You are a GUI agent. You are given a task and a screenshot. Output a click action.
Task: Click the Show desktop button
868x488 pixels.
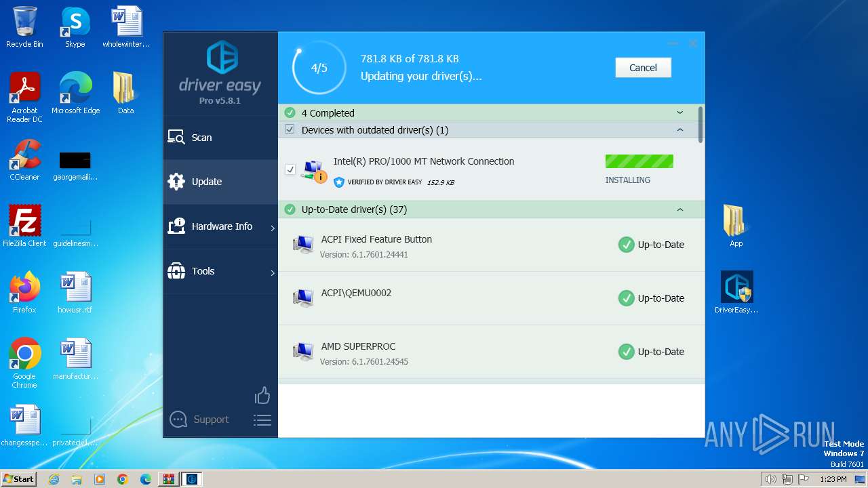tap(861, 479)
